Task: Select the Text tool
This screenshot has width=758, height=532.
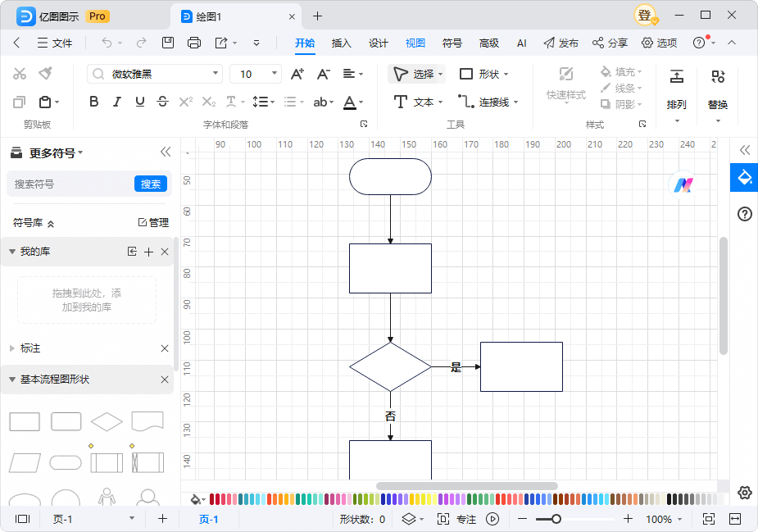Action: pos(417,102)
